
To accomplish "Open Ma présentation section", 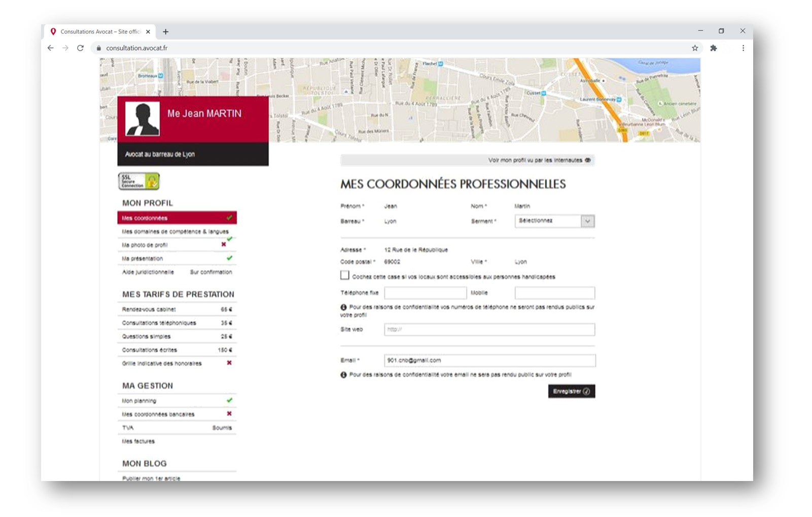I will tap(177, 258).
